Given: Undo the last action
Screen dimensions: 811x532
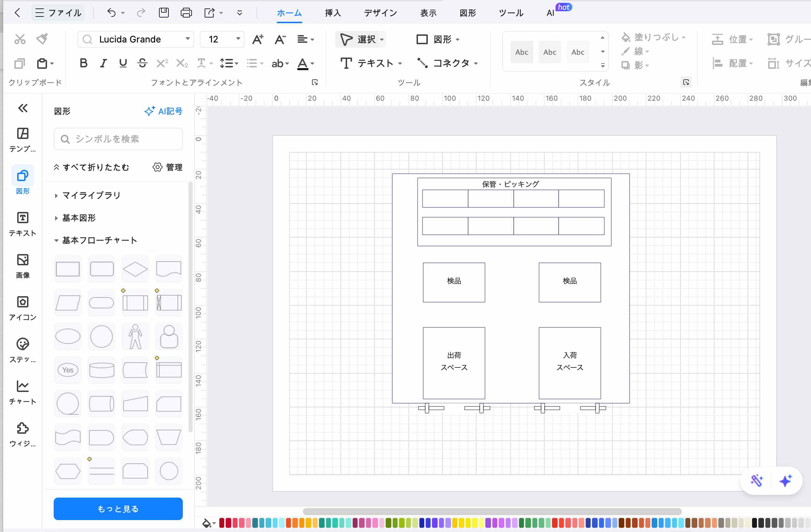Looking at the screenshot, I should 111,13.
